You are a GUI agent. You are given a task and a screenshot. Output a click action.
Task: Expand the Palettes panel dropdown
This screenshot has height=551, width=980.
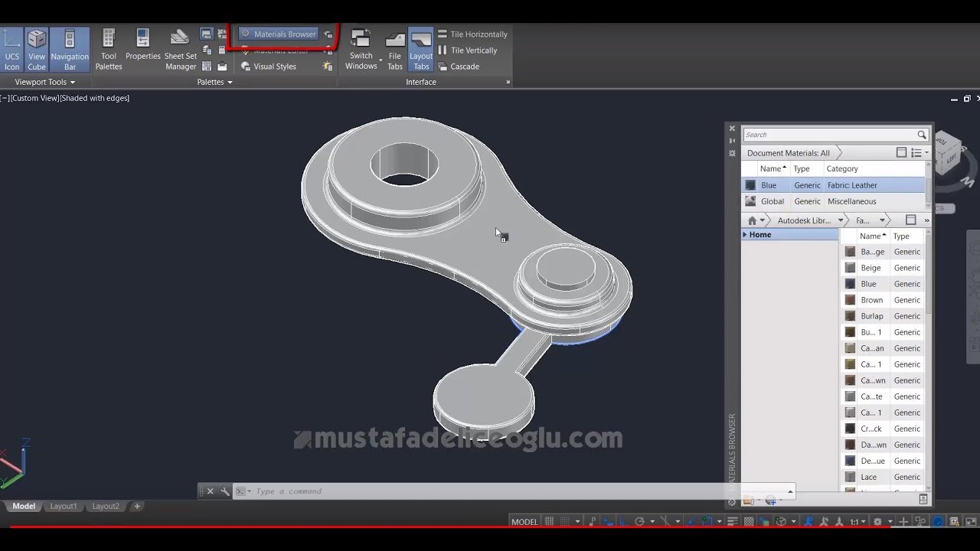pos(215,82)
